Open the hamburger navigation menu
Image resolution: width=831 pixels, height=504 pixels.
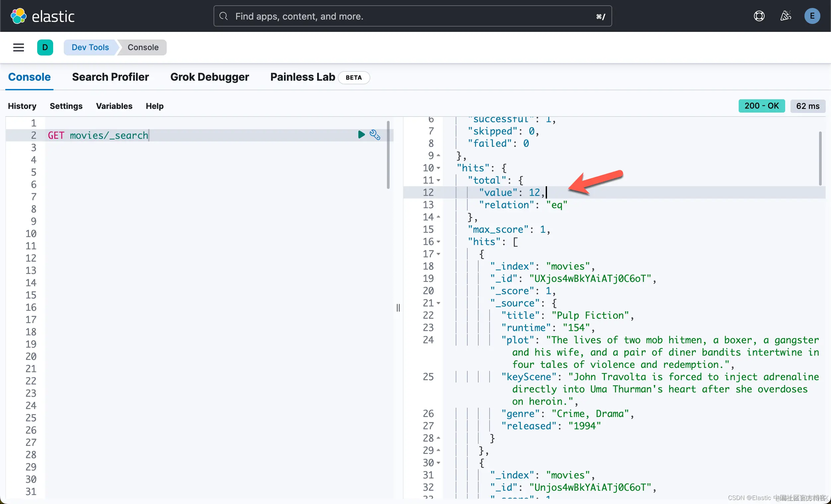tap(19, 47)
